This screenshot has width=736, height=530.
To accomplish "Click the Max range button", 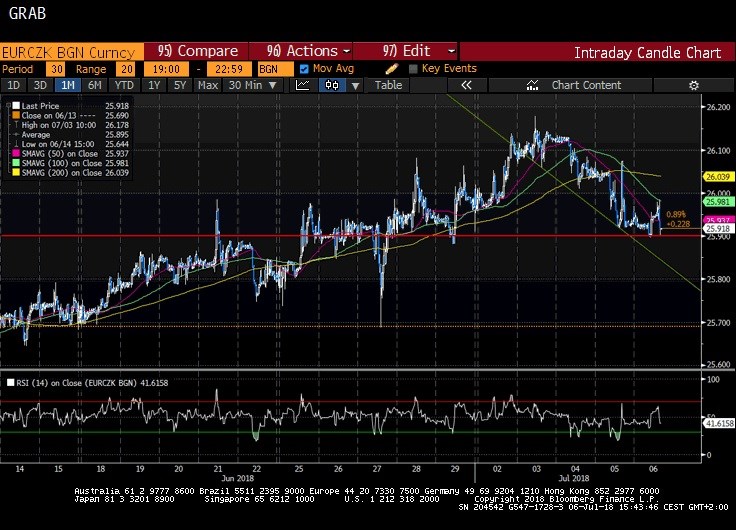I will pos(208,85).
